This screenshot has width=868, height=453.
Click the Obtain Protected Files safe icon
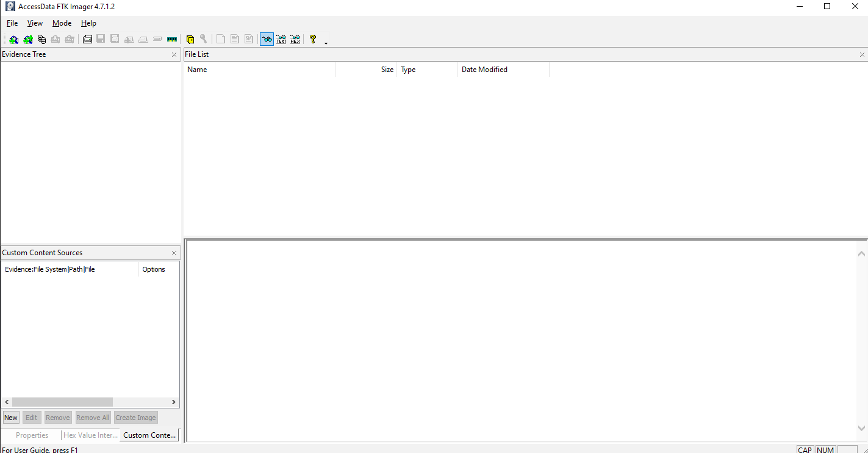click(190, 39)
